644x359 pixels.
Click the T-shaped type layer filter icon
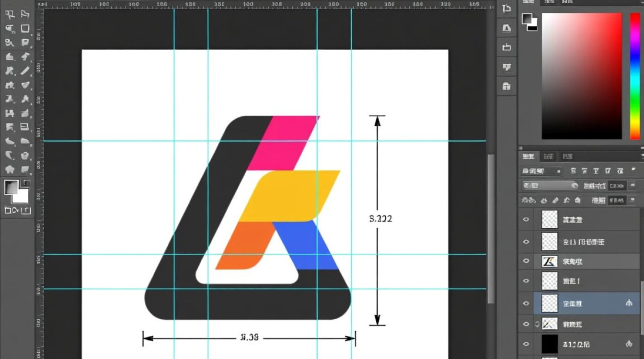coord(597,171)
